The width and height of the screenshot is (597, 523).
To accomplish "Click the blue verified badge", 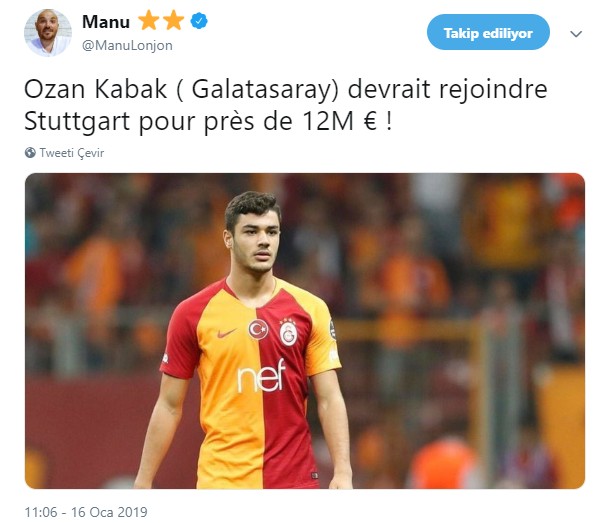I will coord(199,21).
